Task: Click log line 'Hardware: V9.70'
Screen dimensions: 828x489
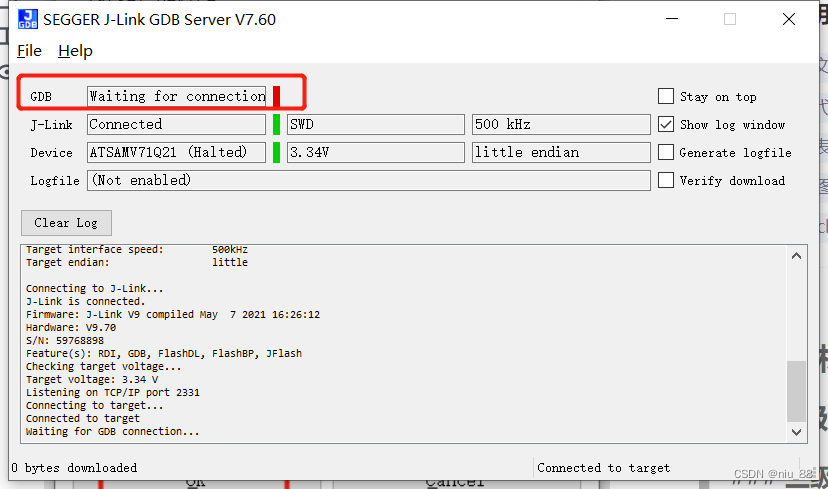Action: tap(71, 327)
